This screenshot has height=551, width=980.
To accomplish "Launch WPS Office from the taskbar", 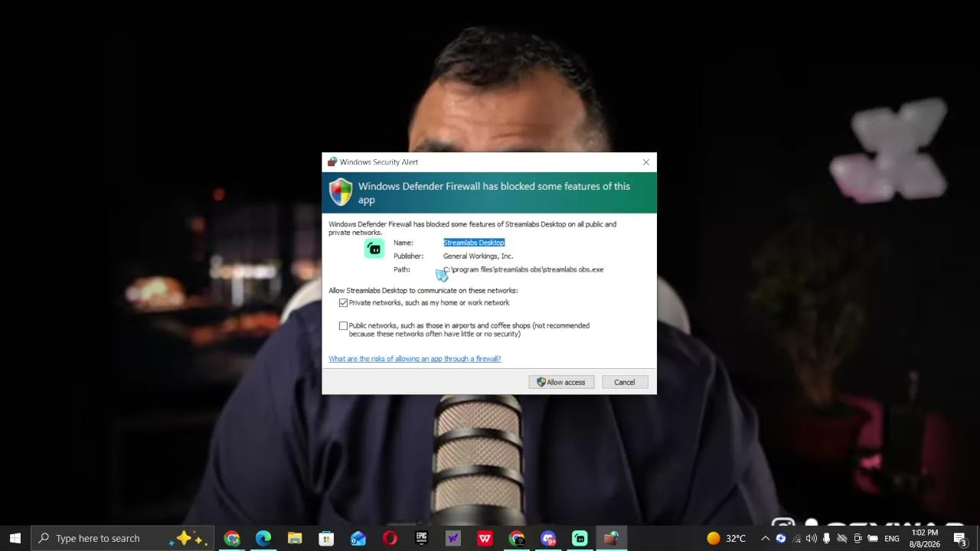I will point(485,538).
